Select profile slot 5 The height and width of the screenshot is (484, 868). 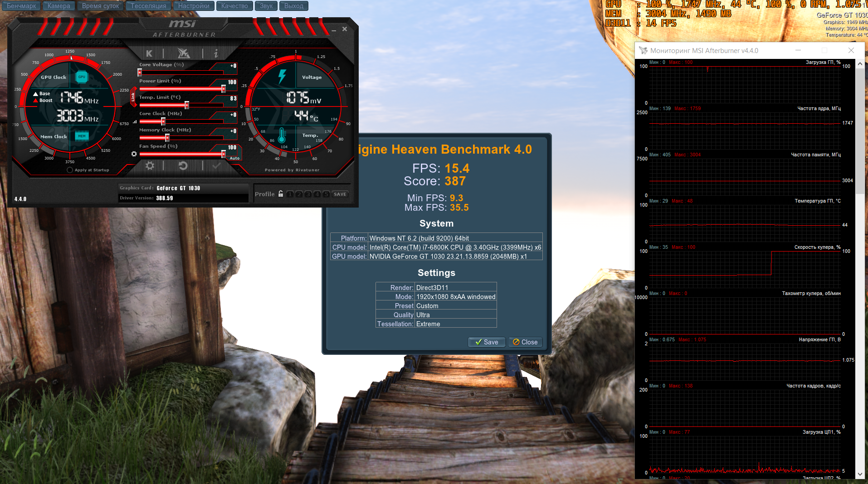tap(326, 194)
